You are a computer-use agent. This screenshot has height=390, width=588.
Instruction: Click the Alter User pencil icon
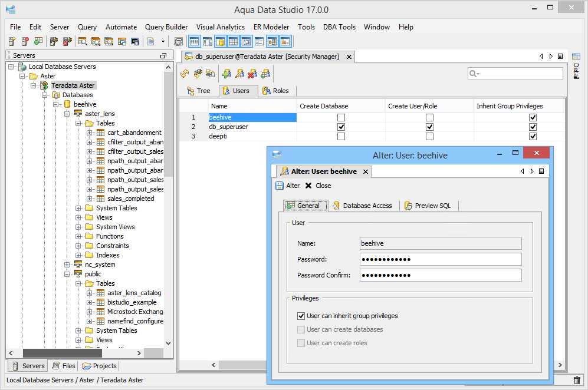(239, 74)
